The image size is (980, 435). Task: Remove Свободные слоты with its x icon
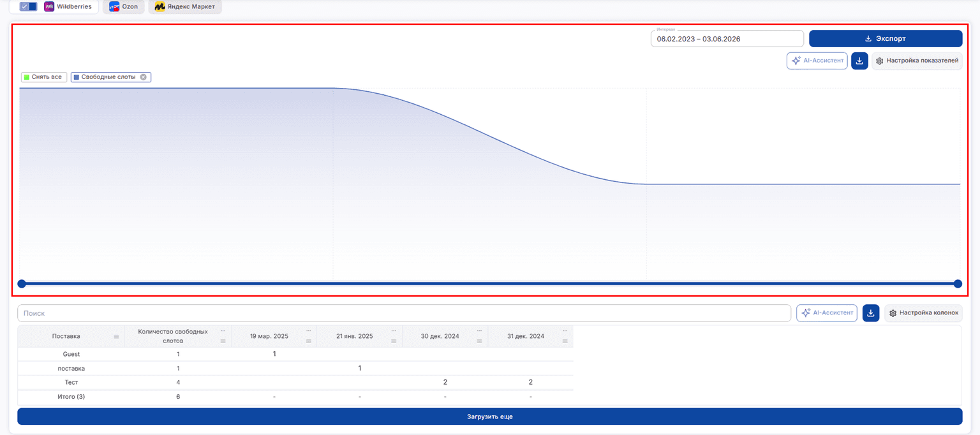click(144, 77)
